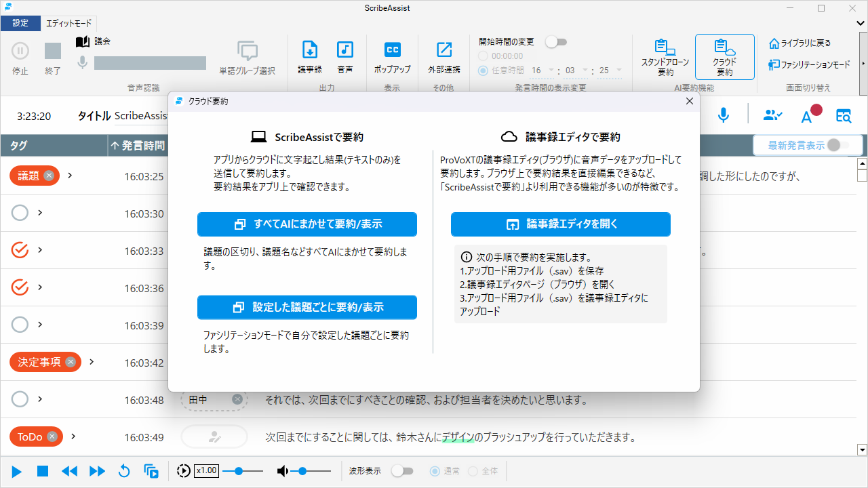The image size is (868, 488).
Task: Click the 音声 audio output icon
Action: tap(345, 50)
